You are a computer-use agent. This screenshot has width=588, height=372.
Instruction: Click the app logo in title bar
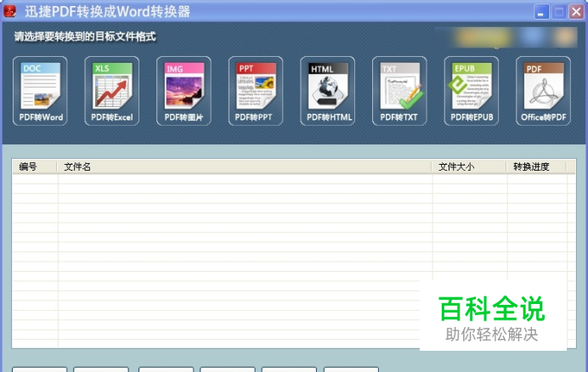click(x=10, y=11)
